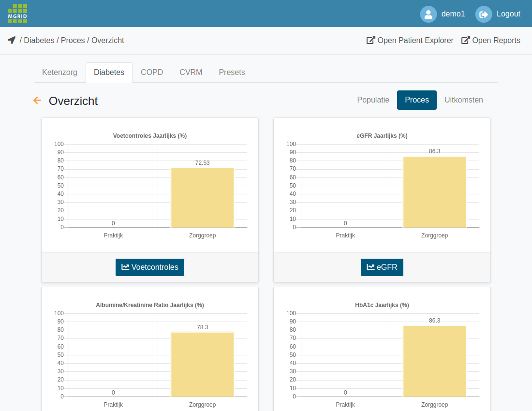Screen dimensions: 532x411
Task: Switch to the Ketenzorg tab
Action: pos(59,72)
